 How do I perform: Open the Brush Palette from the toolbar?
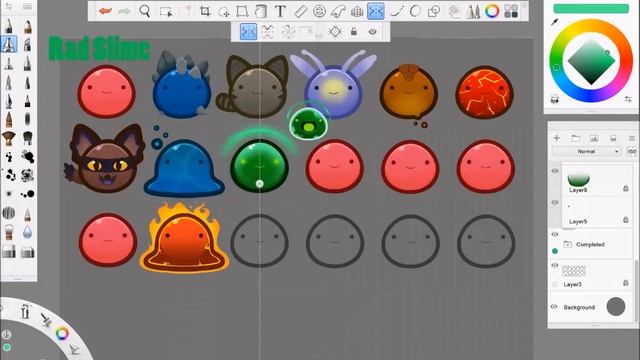click(473, 11)
